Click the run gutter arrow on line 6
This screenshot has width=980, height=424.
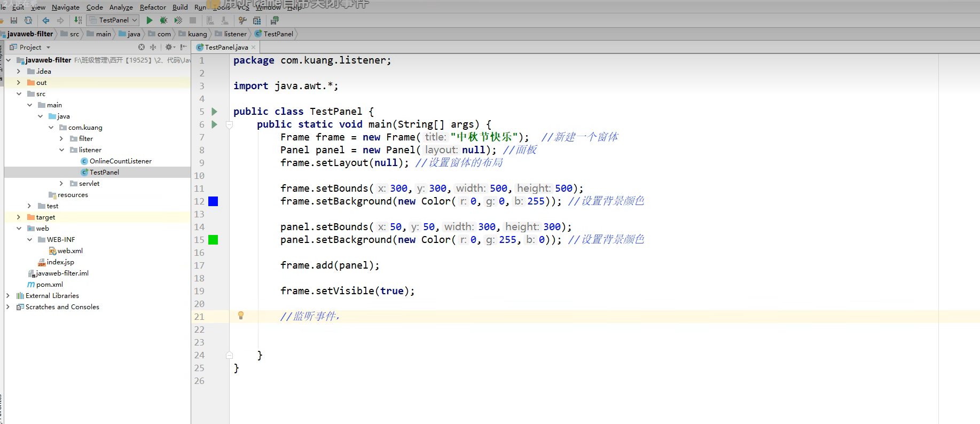tap(214, 124)
